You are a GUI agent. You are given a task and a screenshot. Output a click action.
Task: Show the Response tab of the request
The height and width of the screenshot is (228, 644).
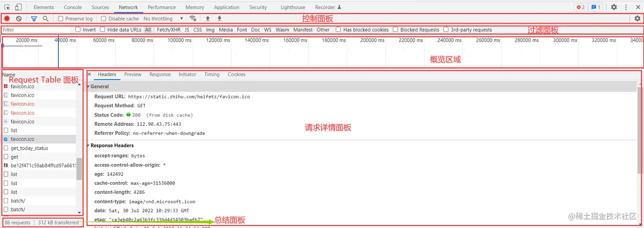pos(160,74)
